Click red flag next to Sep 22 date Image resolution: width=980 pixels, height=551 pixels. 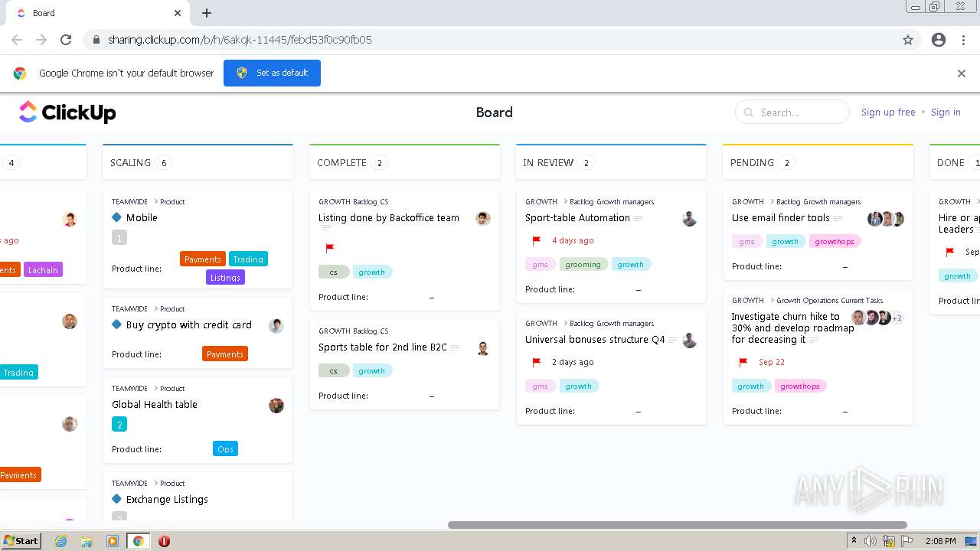[743, 362]
